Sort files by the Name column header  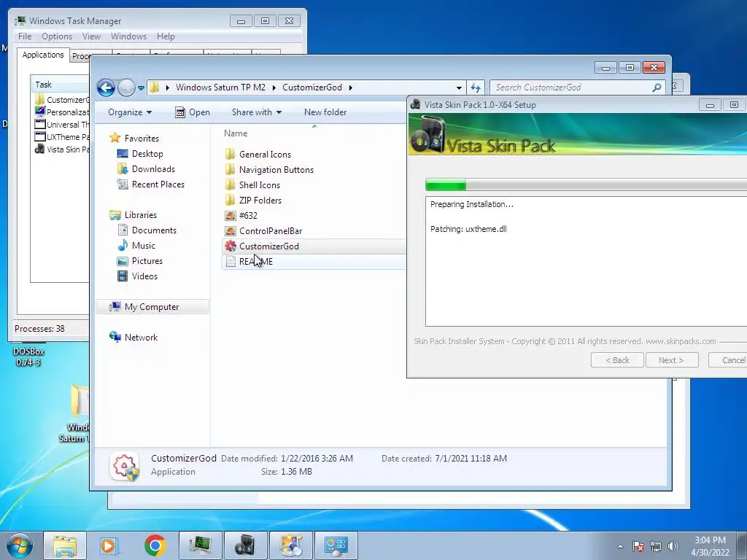[x=236, y=133]
